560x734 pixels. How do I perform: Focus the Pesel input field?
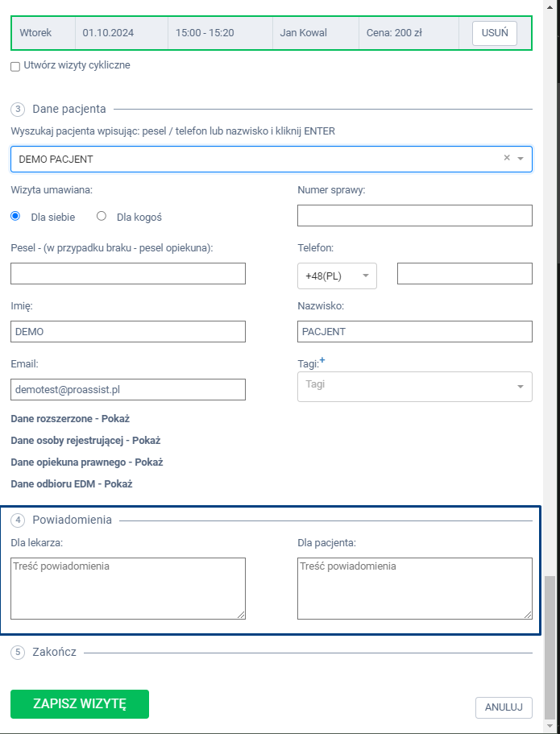point(128,274)
